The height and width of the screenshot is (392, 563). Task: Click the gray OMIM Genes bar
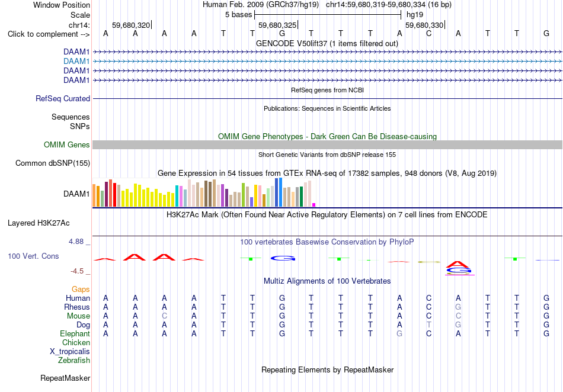tap(328, 145)
